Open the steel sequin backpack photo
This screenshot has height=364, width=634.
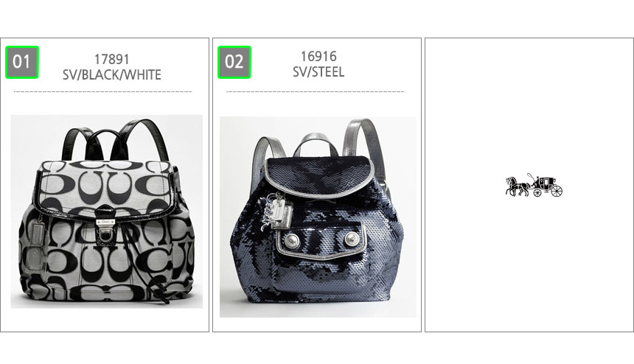pos(318,217)
